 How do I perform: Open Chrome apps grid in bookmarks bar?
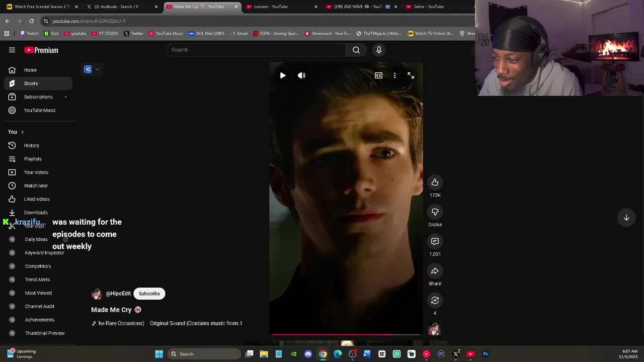pyautogui.click(x=7, y=34)
